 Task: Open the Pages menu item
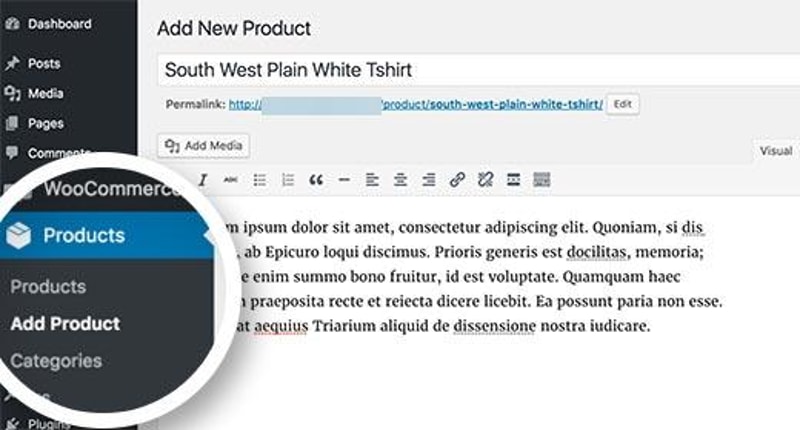coord(45,123)
